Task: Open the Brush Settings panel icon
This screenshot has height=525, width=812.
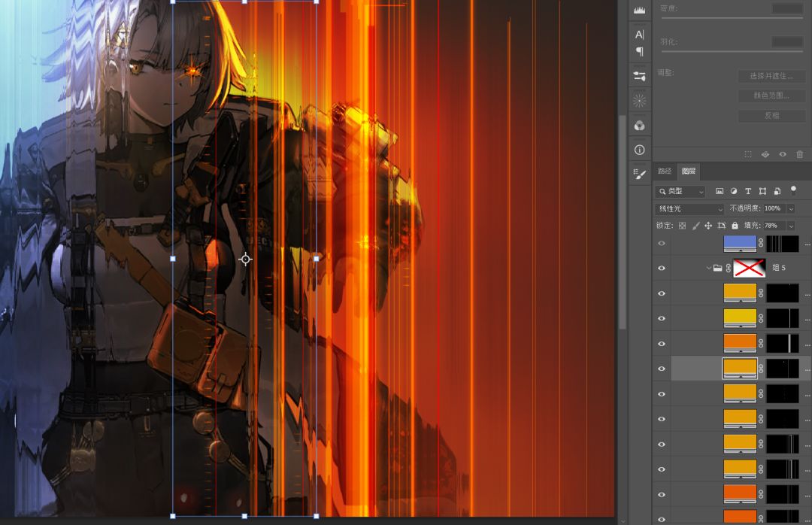Action: point(639,174)
